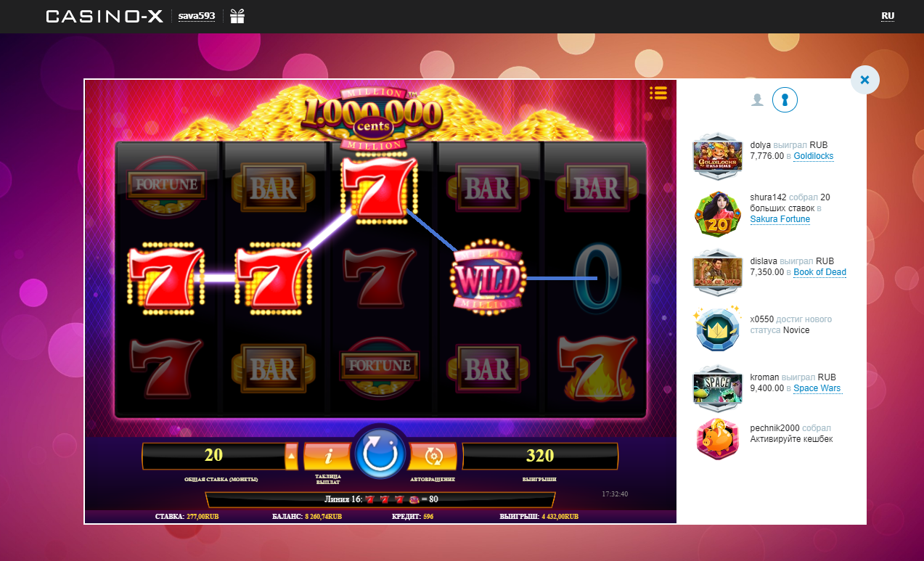The height and width of the screenshot is (561, 924).
Task: Go to the Casino-X home logo
Action: pyautogui.click(x=105, y=16)
